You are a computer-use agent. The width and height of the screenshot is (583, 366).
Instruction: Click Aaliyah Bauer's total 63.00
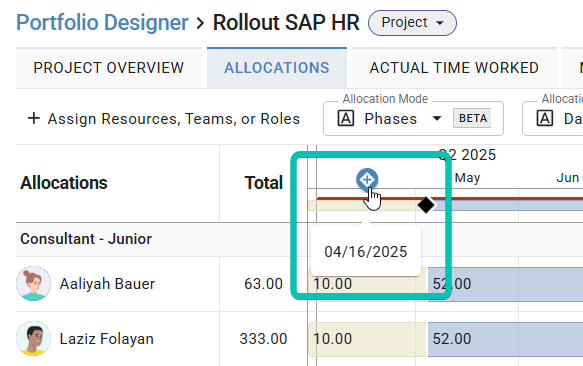[263, 284]
